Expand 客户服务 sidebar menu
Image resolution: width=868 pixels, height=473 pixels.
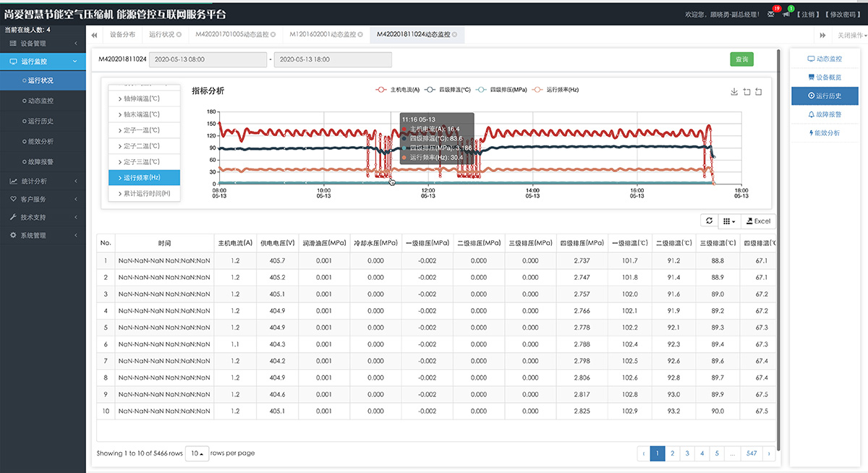43,199
